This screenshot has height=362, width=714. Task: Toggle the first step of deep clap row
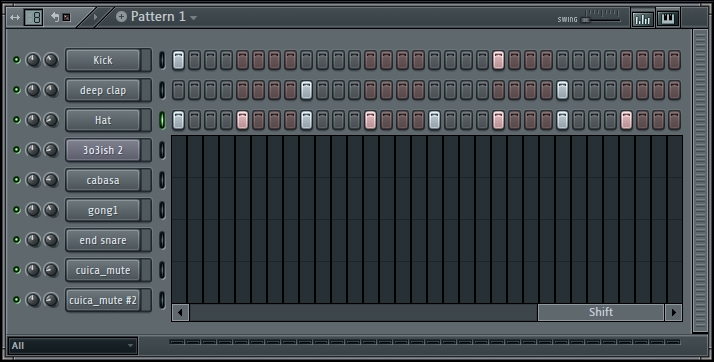coord(178,90)
